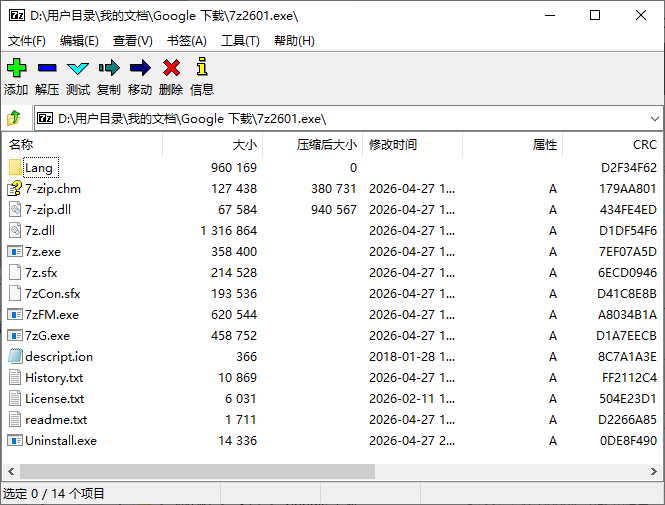The image size is (665, 505).
Task: Open the 文件(F) menu
Action: tap(27, 41)
